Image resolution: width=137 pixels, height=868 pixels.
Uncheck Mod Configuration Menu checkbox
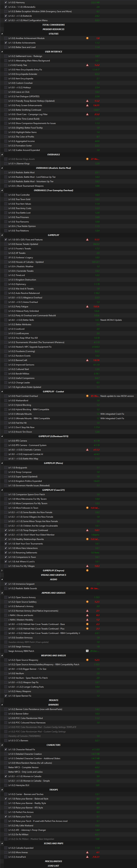(6, 20)
